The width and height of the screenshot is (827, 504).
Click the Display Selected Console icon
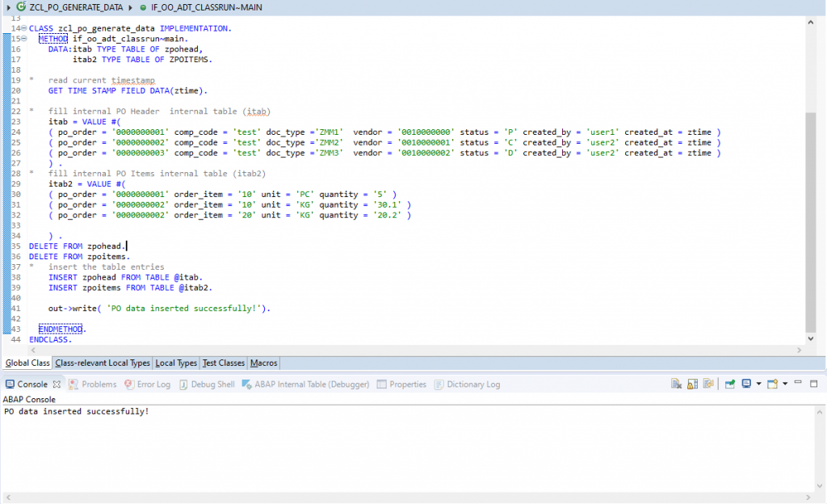tap(746, 384)
